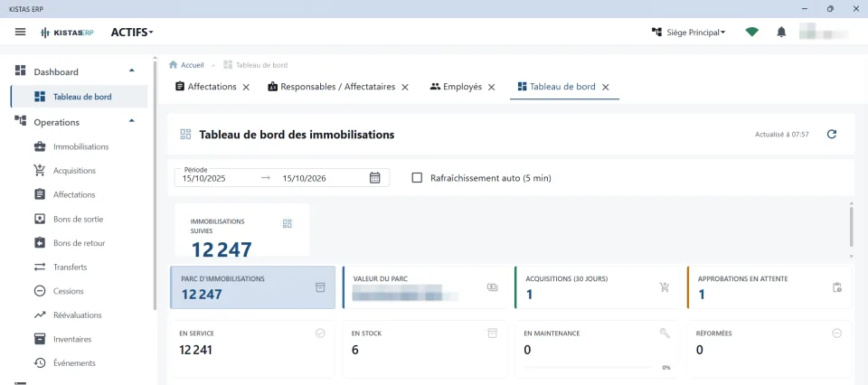
Task: Click the Inventaires box icon
Action: 39,339
